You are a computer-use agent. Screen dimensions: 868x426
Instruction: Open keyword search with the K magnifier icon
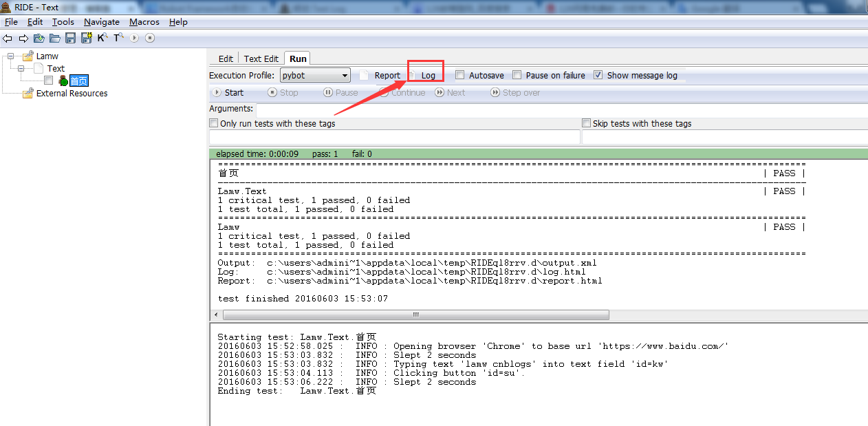(102, 38)
